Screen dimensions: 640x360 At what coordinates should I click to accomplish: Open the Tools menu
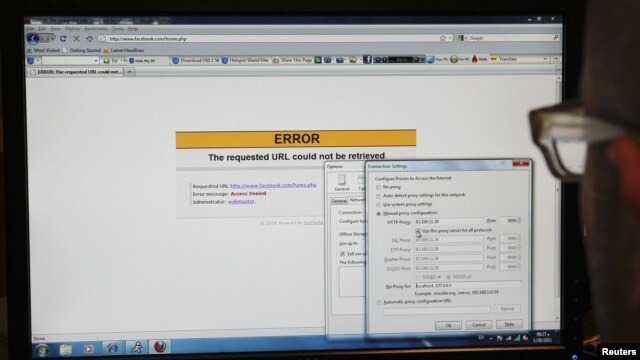[118, 29]
